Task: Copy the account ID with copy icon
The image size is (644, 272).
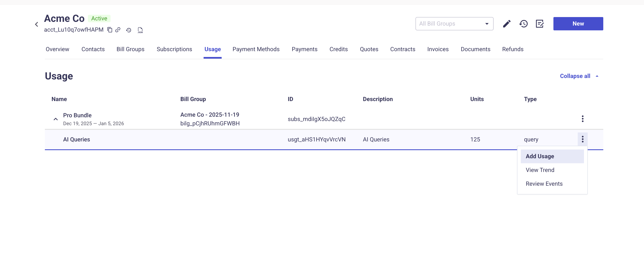Action: 109,30
